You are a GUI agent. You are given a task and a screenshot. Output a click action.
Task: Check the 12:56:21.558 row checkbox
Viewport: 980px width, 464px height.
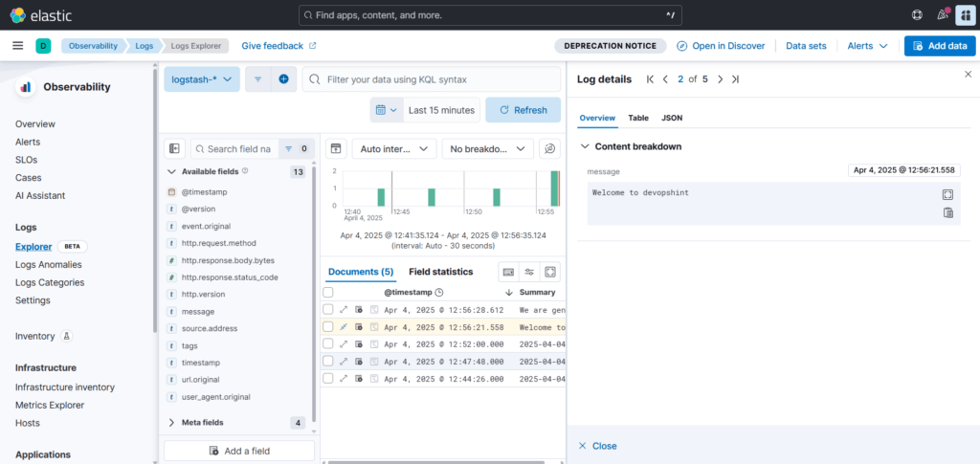pos(328,326)
